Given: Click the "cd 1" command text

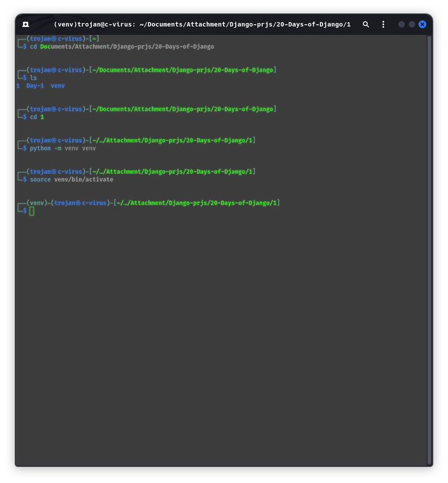Looking at the screenshot, I should point(37,117).
